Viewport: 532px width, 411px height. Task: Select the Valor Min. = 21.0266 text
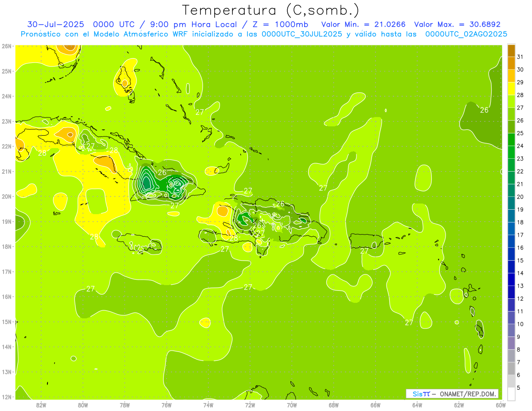[363, 24]
